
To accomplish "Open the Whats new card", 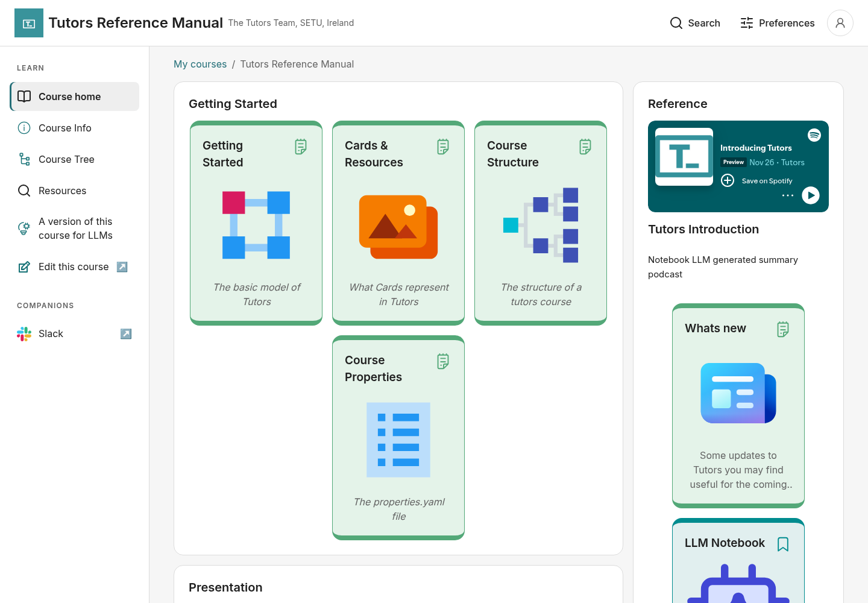I will tap(738, 406).
